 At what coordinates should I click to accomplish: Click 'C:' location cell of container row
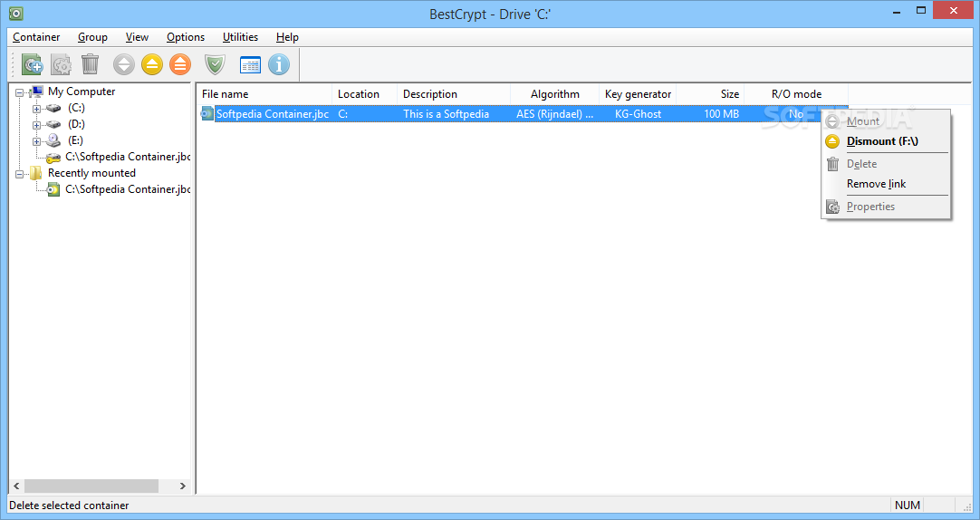point(343,114)
